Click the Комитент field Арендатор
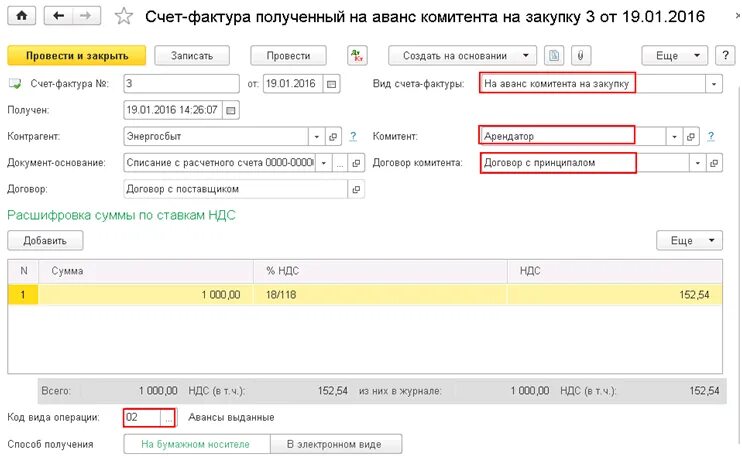The height and width of the screenshot is (459, 742). coord(573,137)
